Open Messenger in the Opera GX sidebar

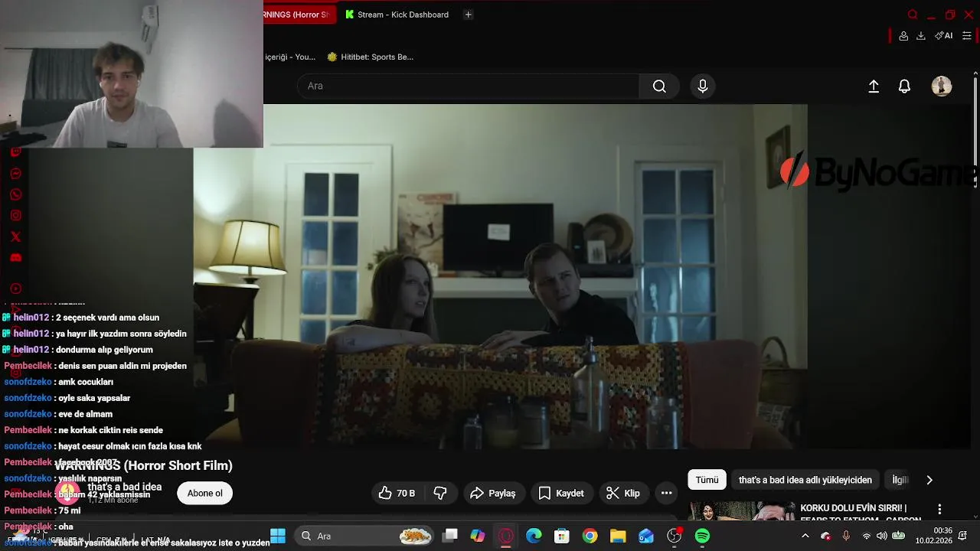(x=15, y=174)
